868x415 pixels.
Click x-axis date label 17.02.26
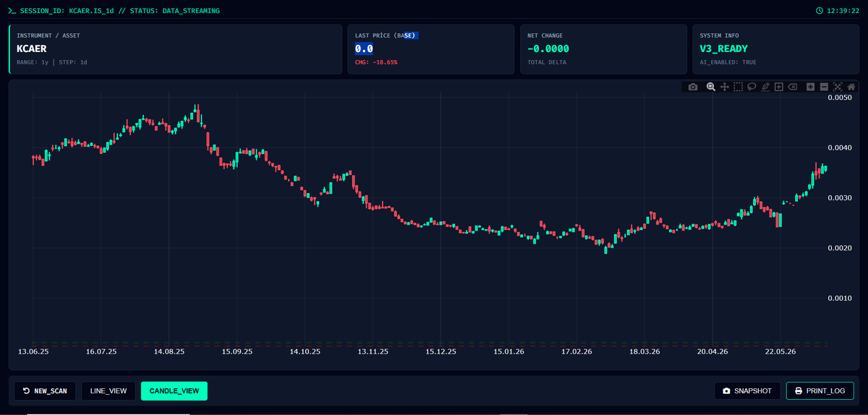coord(576,352)
